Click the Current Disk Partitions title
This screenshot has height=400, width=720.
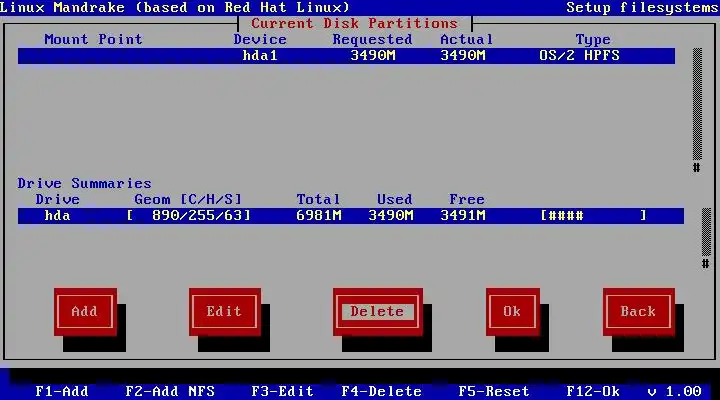coord(354,23)
